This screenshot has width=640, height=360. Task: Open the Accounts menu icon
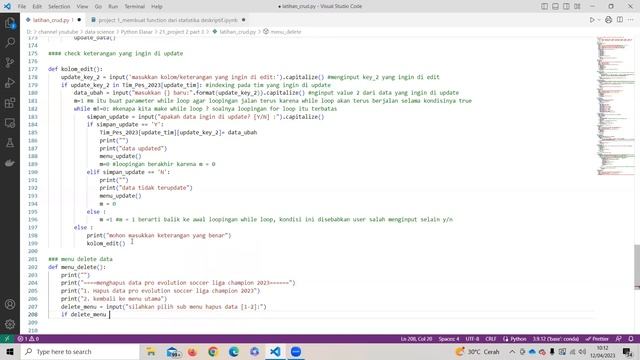[10, 304]
